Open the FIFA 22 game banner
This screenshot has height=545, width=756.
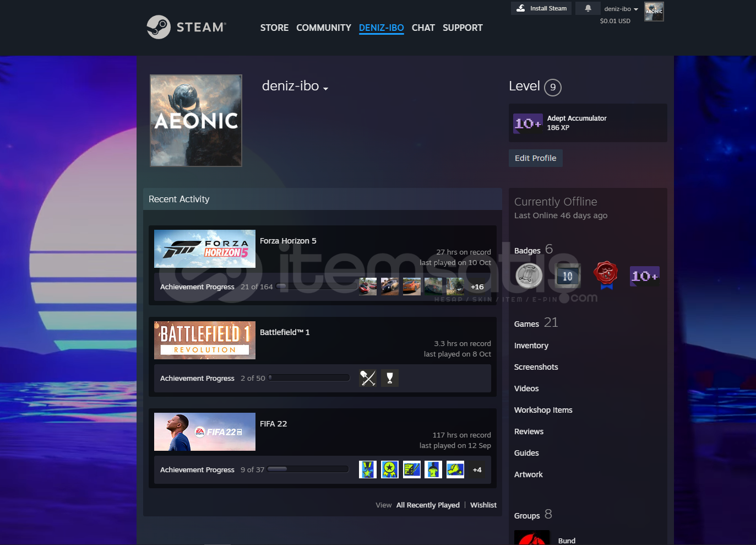coord(205,431)
